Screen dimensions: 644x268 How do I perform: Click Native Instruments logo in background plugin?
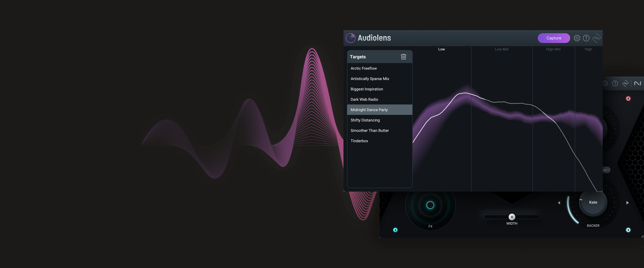(638, 83)
